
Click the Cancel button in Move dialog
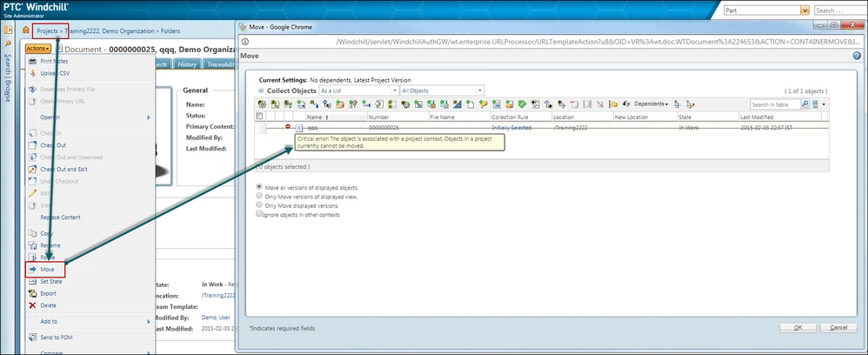[x=838, y=327]
